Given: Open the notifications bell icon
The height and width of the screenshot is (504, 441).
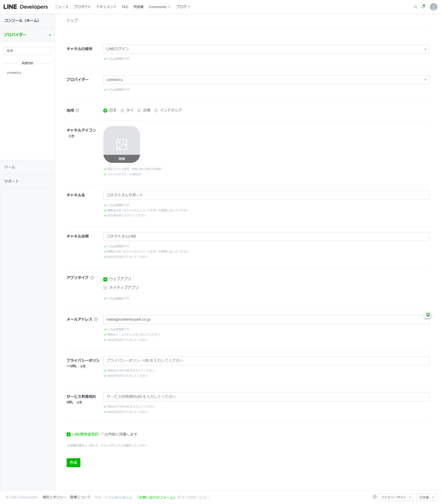Looking at the screenshot, I should coord(423,7).
